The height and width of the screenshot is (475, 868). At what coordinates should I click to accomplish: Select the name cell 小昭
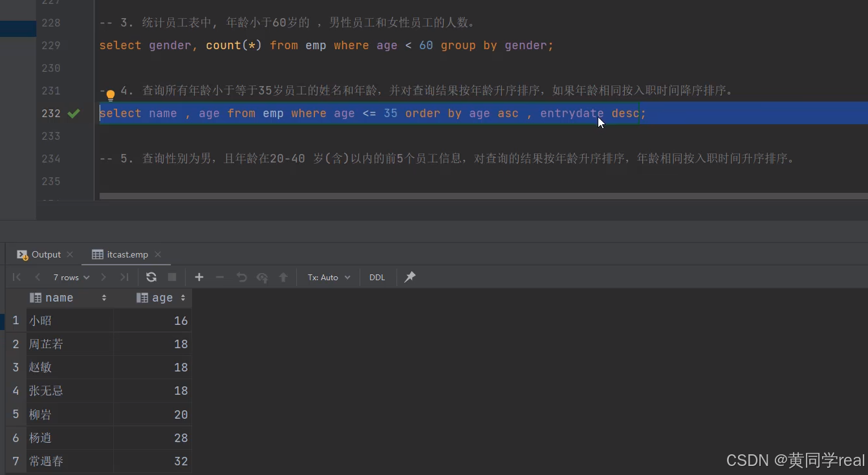[x=70, y=321]
